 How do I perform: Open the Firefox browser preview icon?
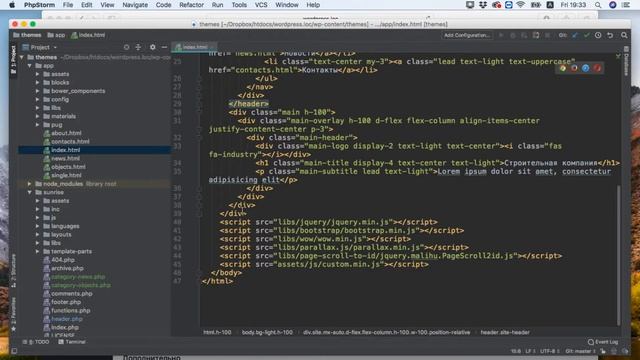click(574, 68)
